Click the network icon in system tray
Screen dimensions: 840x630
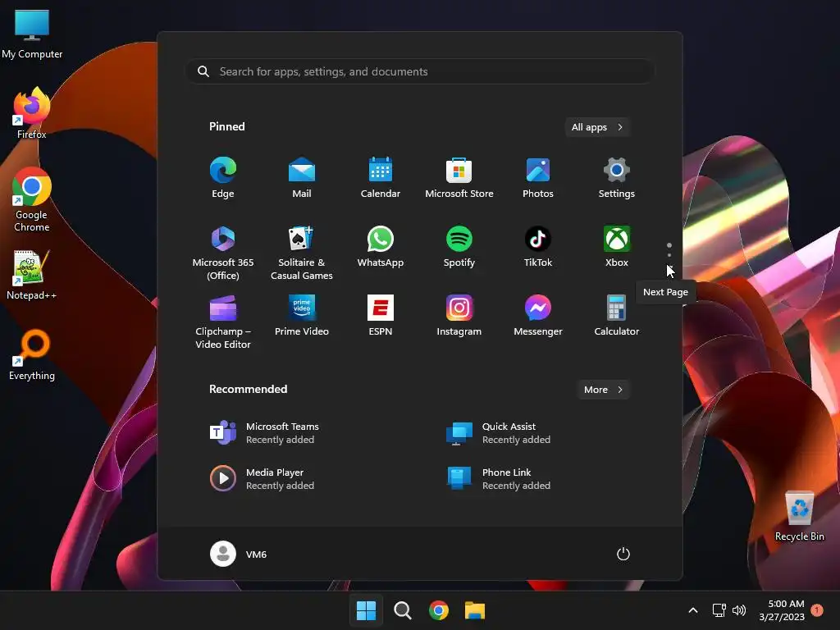point(719,610)
